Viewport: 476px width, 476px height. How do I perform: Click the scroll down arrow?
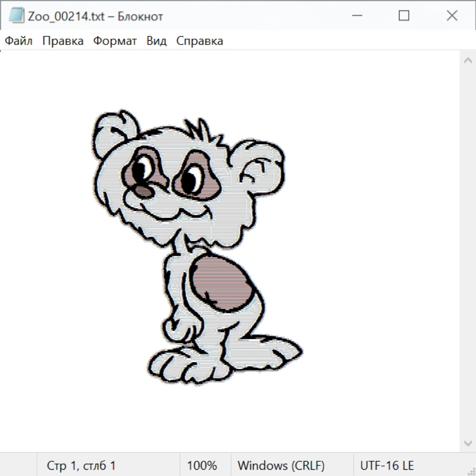[468, 443]
